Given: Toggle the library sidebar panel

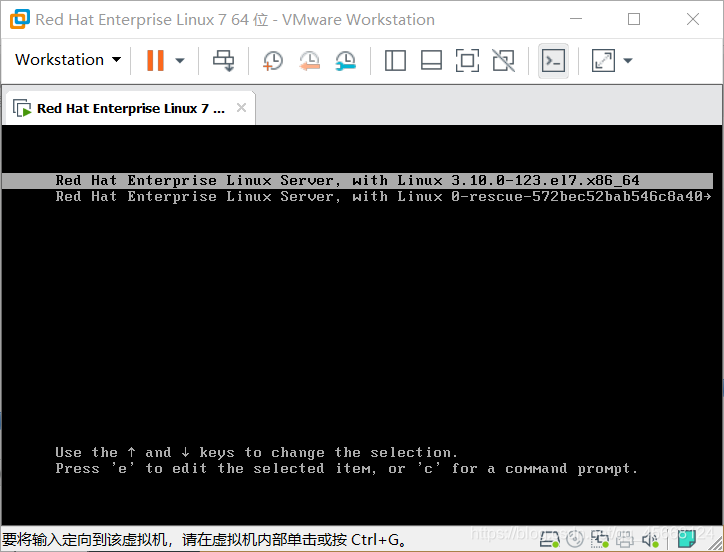Looking at the screenshot, I should click(395, 61).
